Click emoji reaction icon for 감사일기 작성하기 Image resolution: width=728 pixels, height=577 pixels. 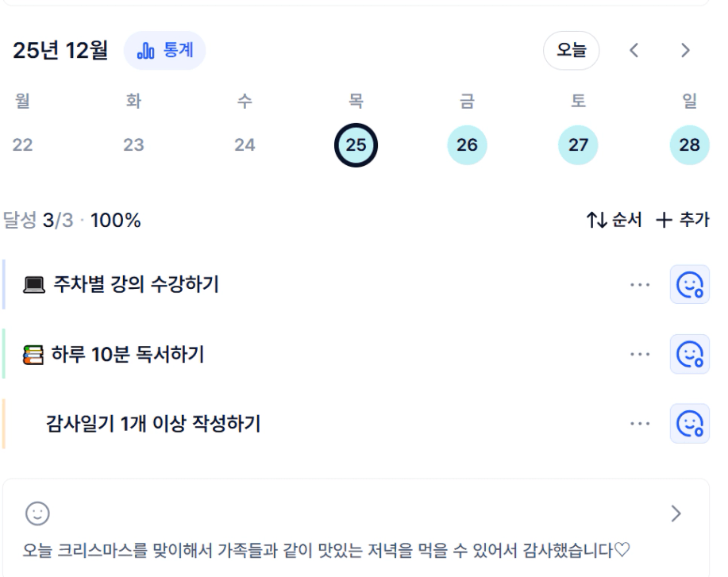click(x=689, y=424)
